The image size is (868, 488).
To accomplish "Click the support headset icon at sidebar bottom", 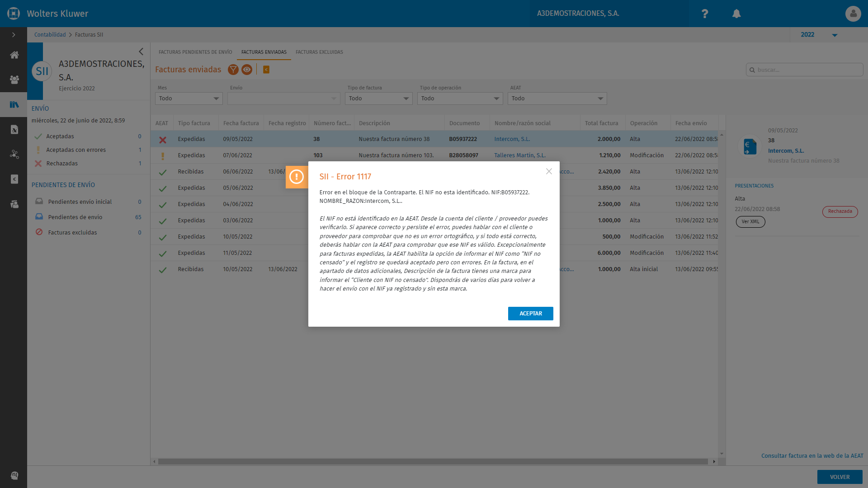I will [14, 475].
